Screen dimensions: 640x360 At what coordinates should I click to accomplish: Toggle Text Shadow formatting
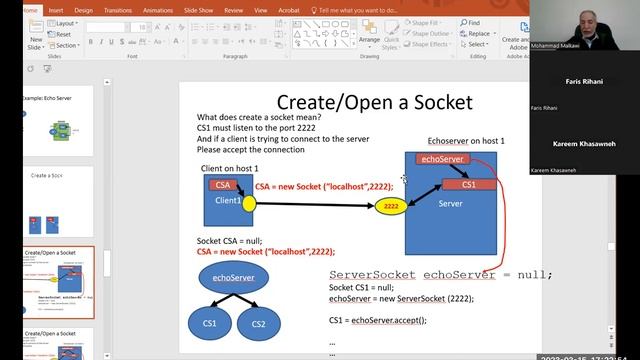pyautogui.click(x=122, y=42)
